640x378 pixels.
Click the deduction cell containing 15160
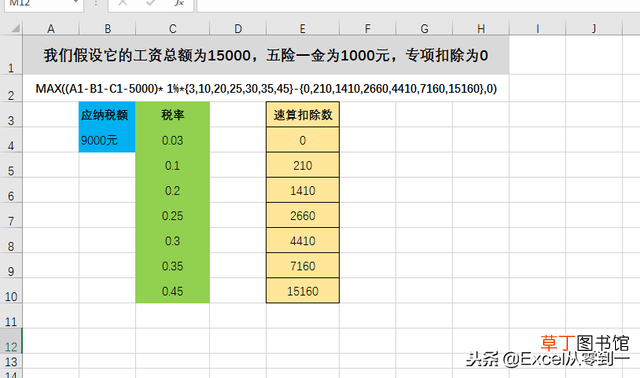pos(302,291)
